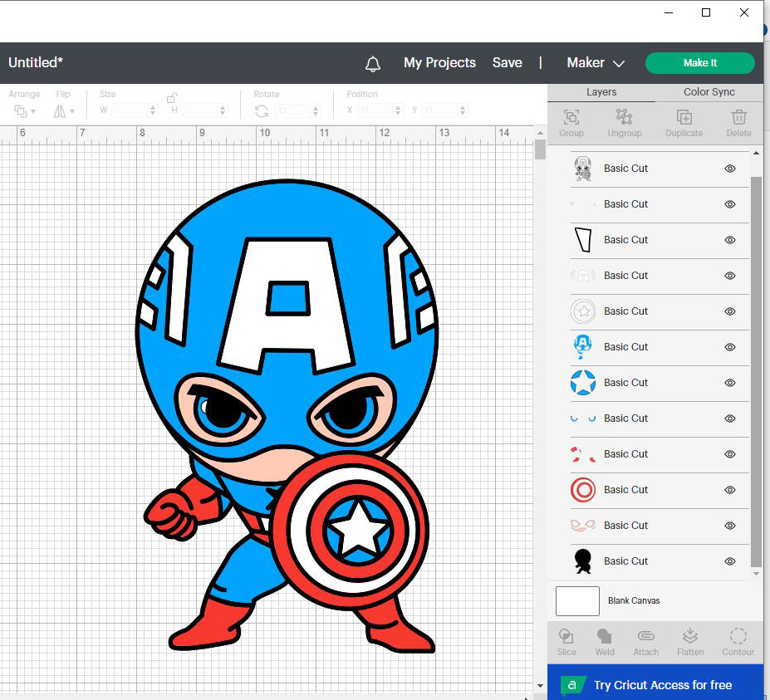Select the Slice tool
This screenshot has height=700, width=770.
566,637
